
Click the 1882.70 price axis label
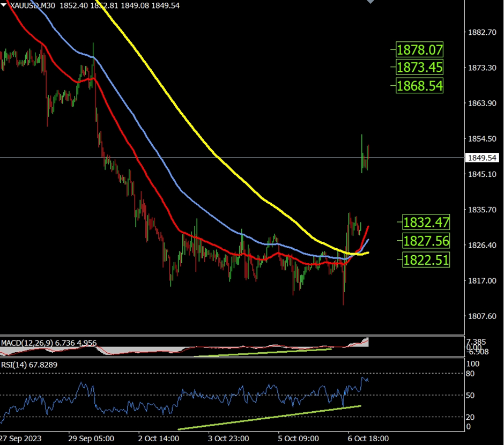click(x=481, y=32)
